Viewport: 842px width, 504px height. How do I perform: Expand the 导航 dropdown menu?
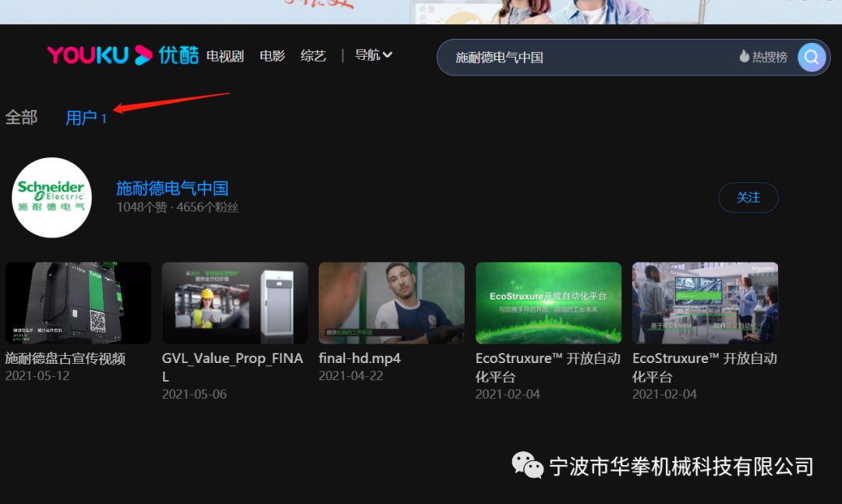point(373,55)
